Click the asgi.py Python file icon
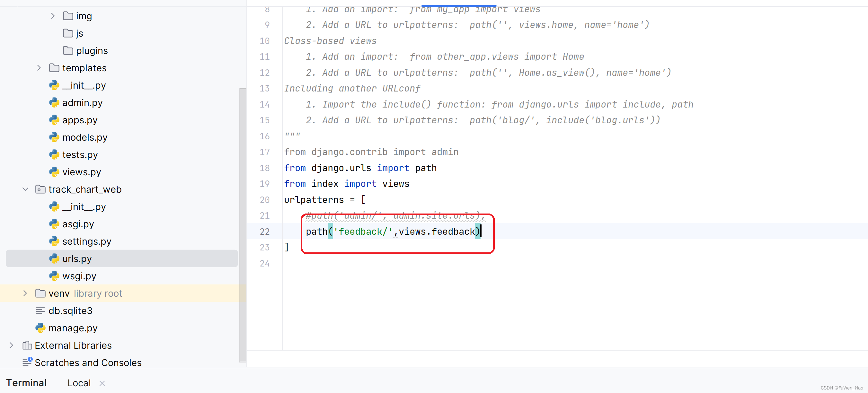Screen dimensions: 868x393 [x=55, y=224]
